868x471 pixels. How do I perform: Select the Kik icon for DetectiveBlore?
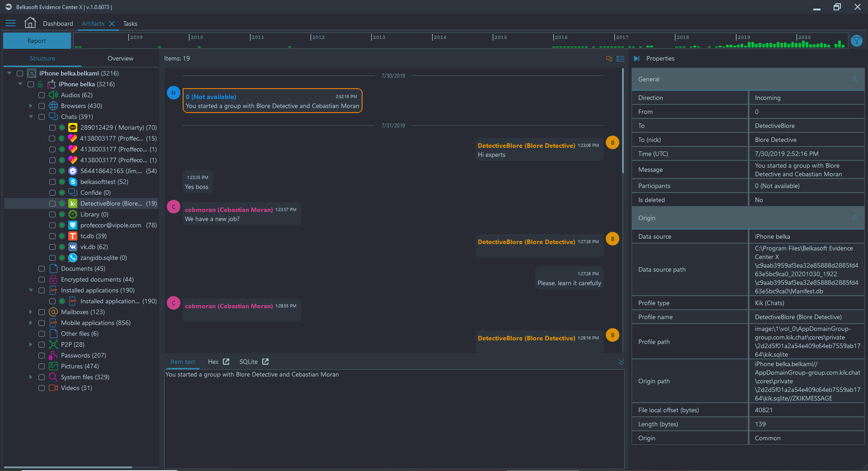pos(73,203)
